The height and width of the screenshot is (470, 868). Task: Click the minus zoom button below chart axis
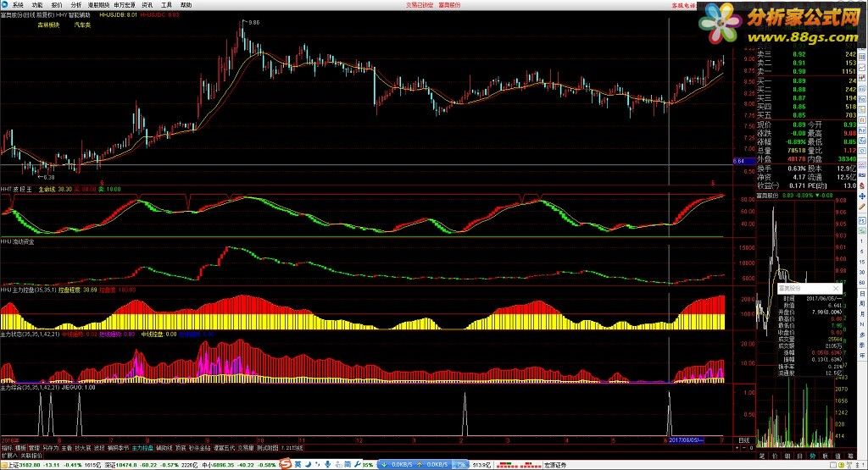coord(744,448)
